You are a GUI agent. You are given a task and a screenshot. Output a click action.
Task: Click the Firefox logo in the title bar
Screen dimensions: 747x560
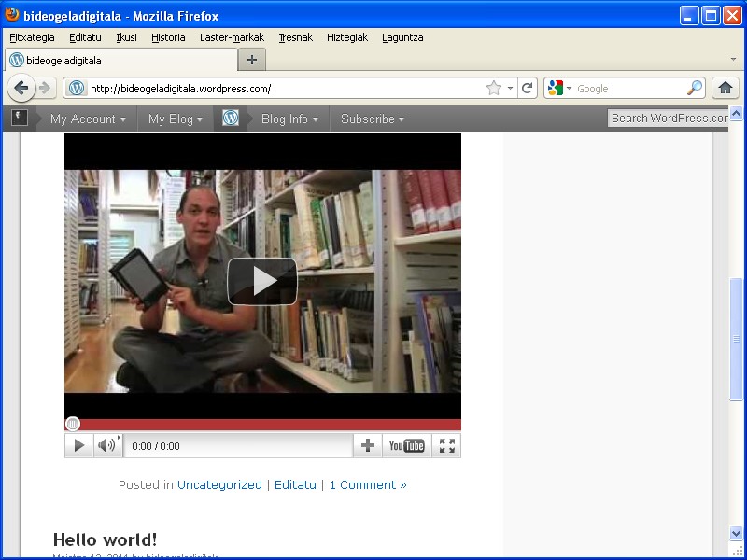pyautogui.click(x=12, y=15)
